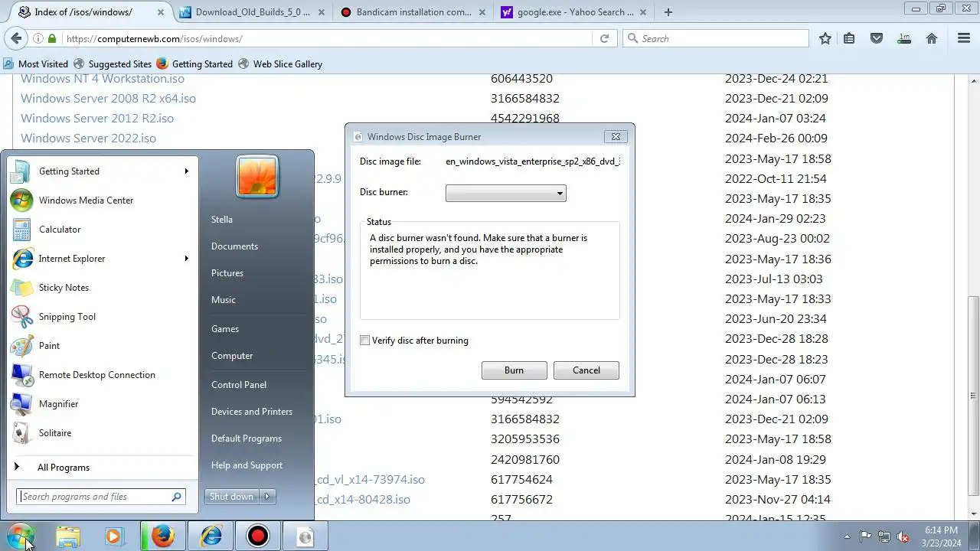The image size is (980, 551).
Task: Open Music library link
Action: point(224,300)
